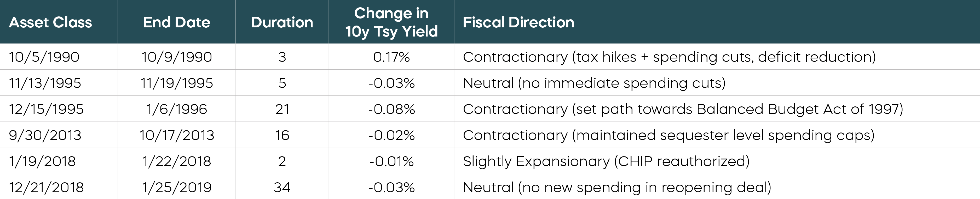Viewport: 980px width, 199px height.
Task: Click the -0.08% yield change cell
Action: coord(391,109)
